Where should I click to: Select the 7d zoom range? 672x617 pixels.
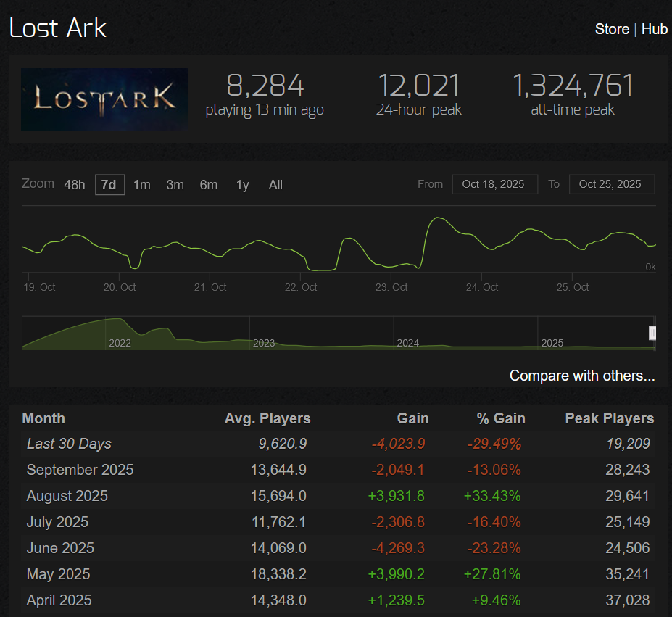(x=109, y=185)
